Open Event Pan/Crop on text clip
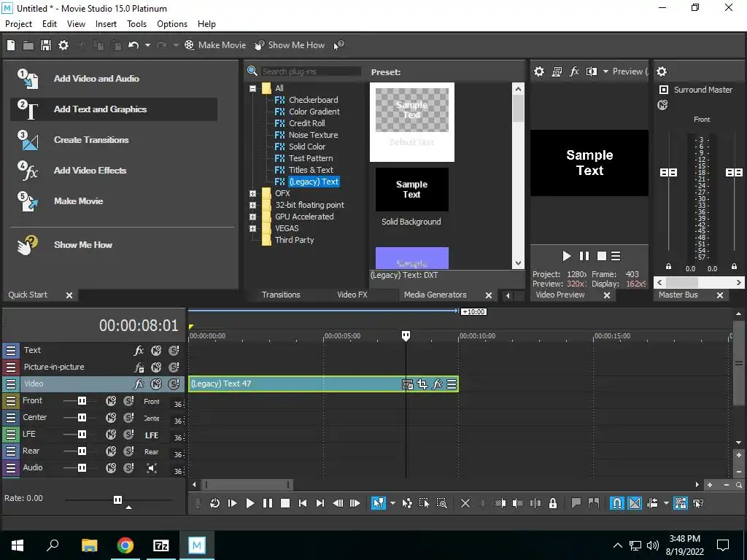 (422, 384)
